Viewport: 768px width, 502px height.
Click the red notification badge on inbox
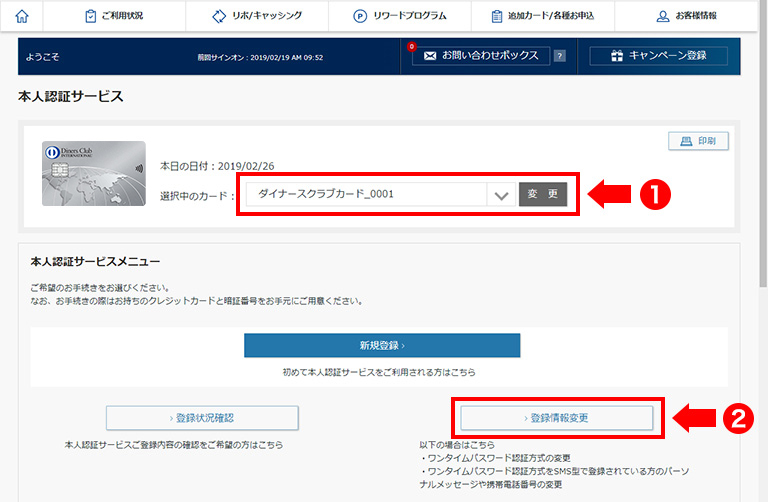click(x=412, y=46)
